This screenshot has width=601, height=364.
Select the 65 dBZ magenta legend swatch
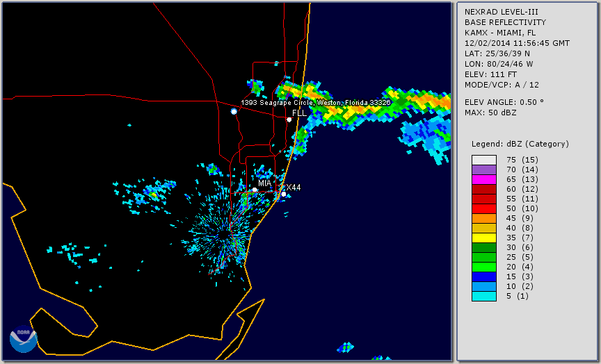pos(484,179)
